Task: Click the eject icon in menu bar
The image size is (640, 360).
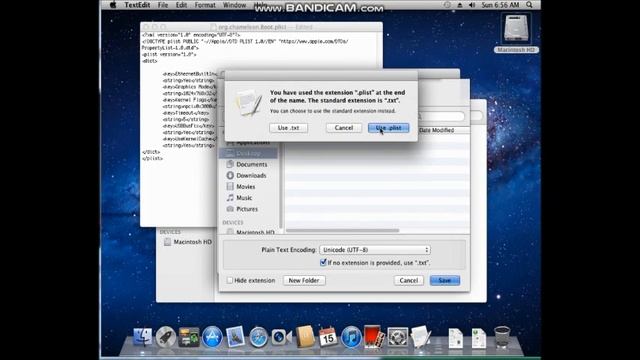Action: 460,5
